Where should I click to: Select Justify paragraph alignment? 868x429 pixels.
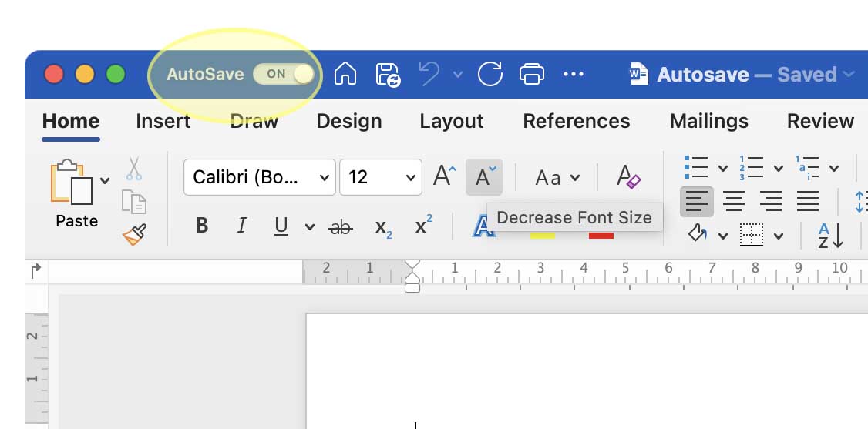click(x=808, y=201)
